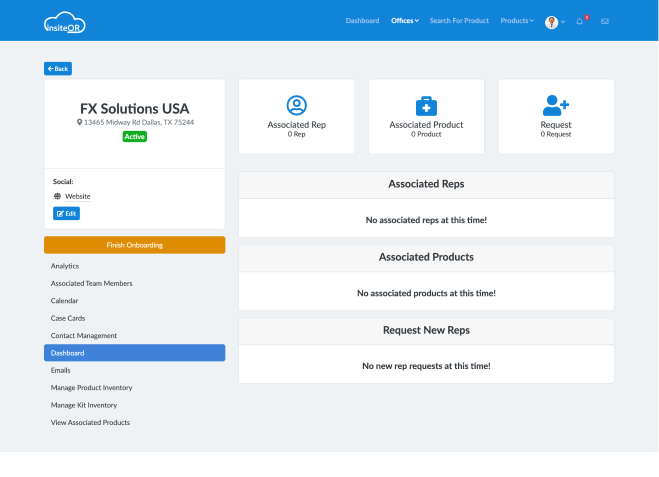Image resolution: width=659 pixels, height=477 pixels.
Task: Open Associated Team Members in sidebar
Action: [x=92, y=284]
